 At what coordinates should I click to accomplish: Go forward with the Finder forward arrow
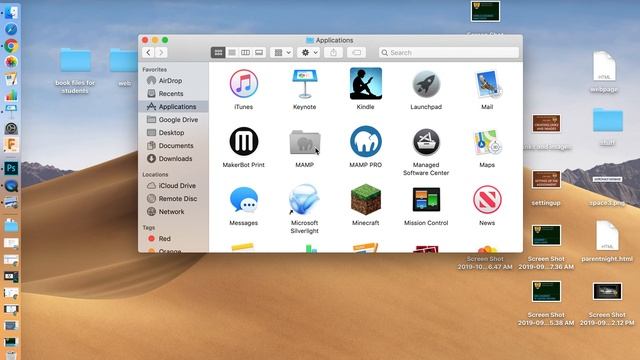pos(161,52)
